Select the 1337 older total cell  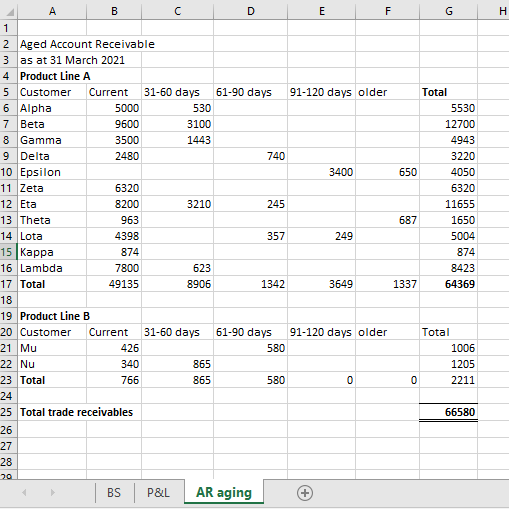(387, 284)
